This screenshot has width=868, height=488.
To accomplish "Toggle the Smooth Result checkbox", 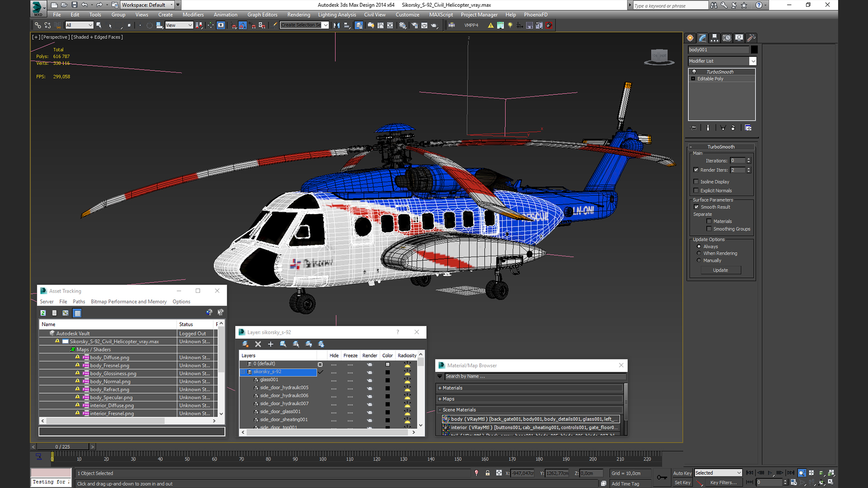I will [696, 207].
